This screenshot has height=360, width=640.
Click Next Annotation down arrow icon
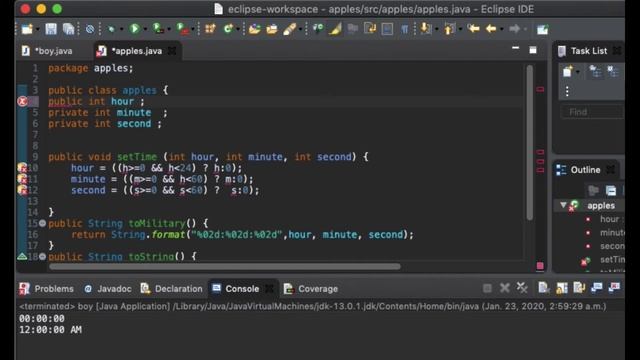click(425, 29)
